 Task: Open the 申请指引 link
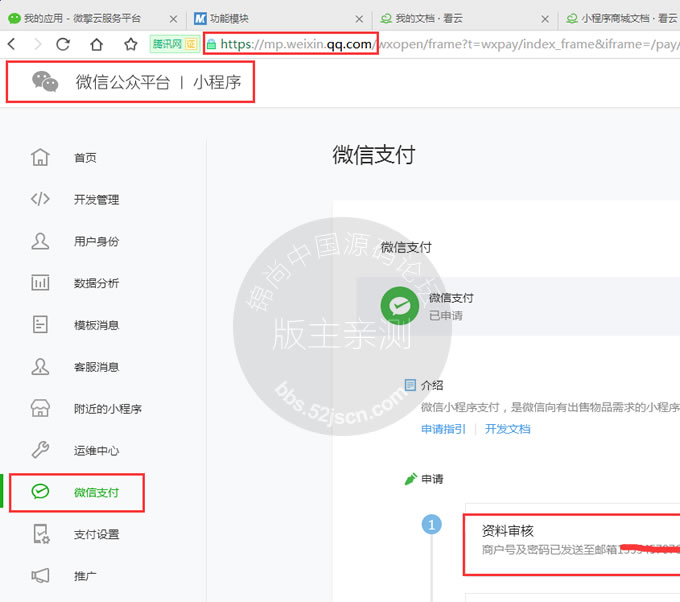443,429
